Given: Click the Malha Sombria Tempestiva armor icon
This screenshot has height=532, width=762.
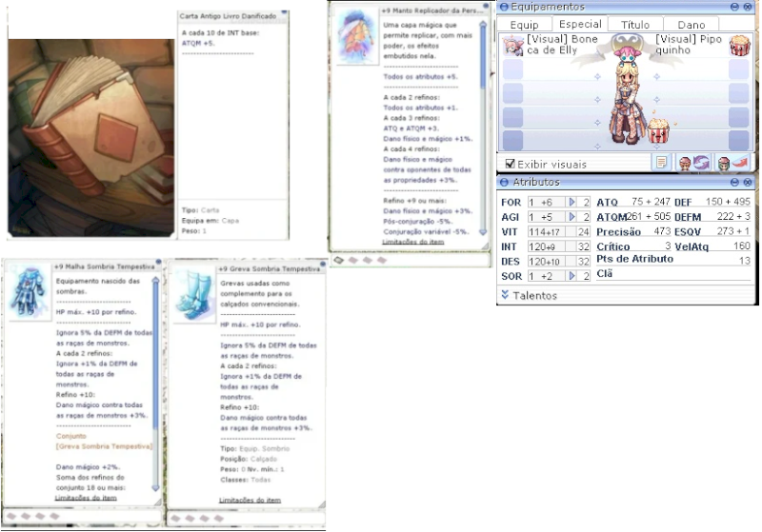Looking at the screenshot, I should [x=28, y=291].
